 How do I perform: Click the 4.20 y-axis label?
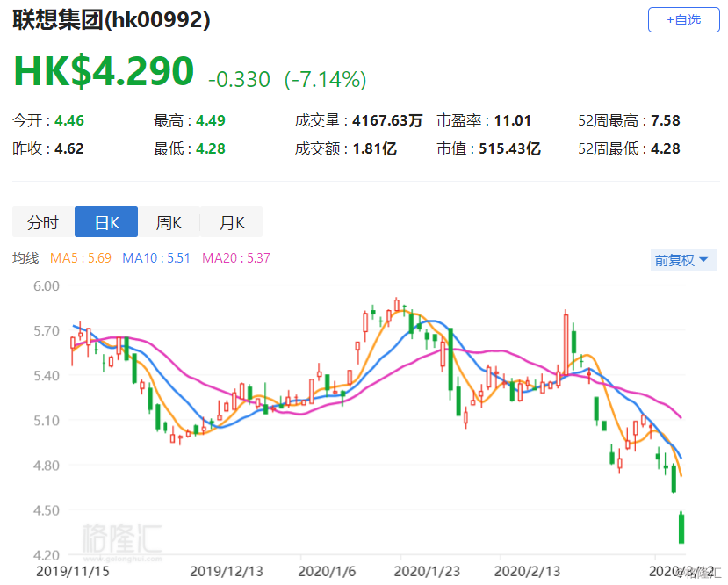(x=47, y=555)
